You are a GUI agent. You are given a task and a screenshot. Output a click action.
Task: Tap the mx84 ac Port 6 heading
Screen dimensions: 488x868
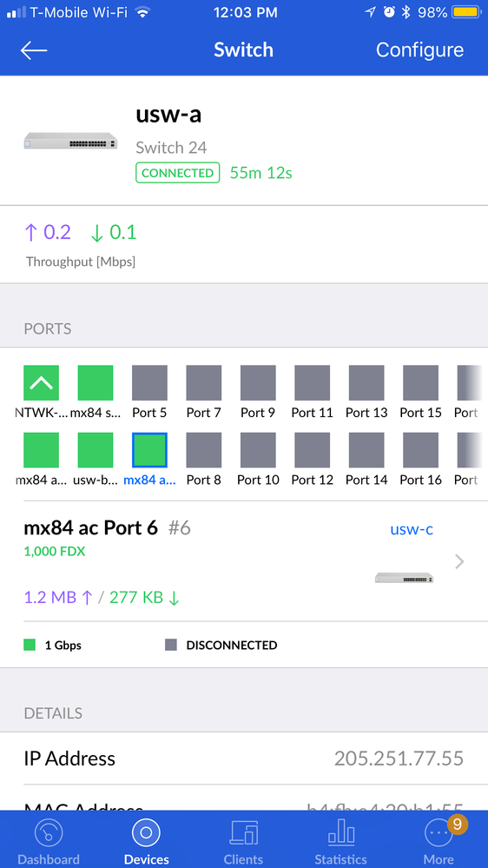[90, 528]
